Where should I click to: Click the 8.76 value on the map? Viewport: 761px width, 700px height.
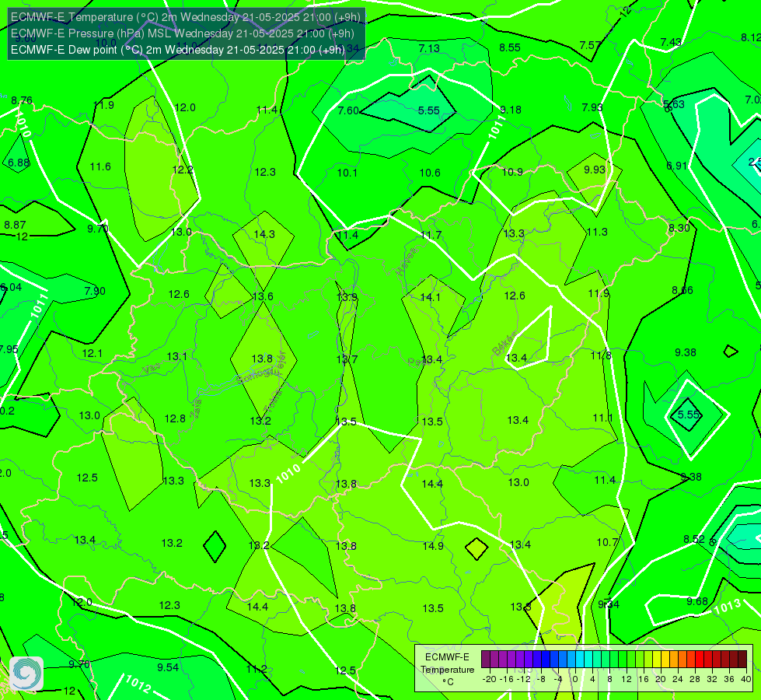pos(22,100)
